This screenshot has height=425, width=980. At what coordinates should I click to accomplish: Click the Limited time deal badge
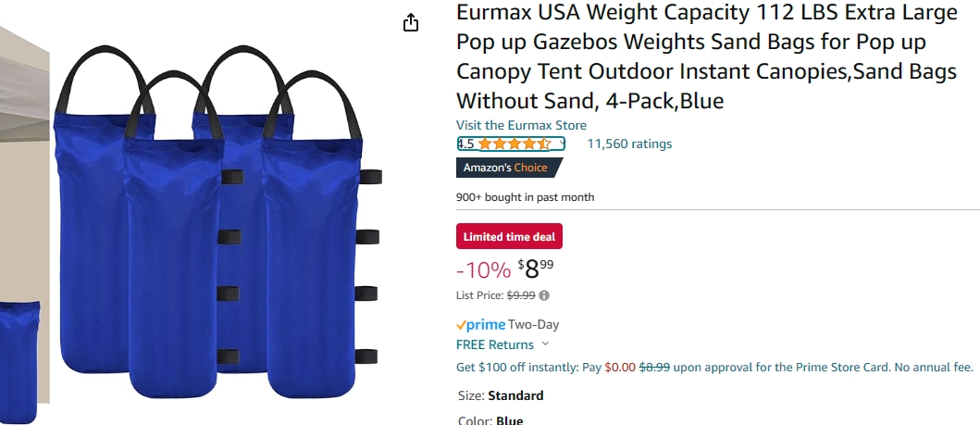pos(509,237)
